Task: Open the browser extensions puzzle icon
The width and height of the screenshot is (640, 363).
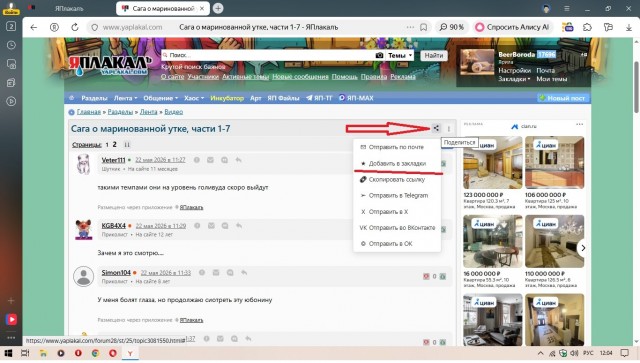Action: (587, 27)
